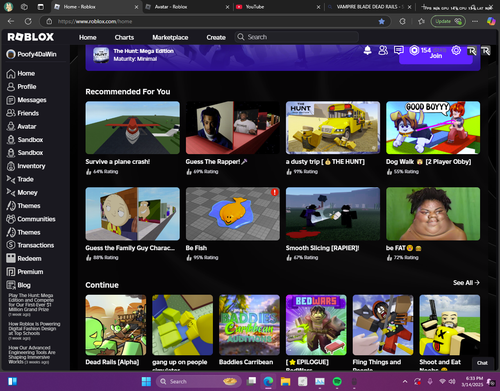Open the Charts nav tab
500x391 pixels.
click(124, 37)
